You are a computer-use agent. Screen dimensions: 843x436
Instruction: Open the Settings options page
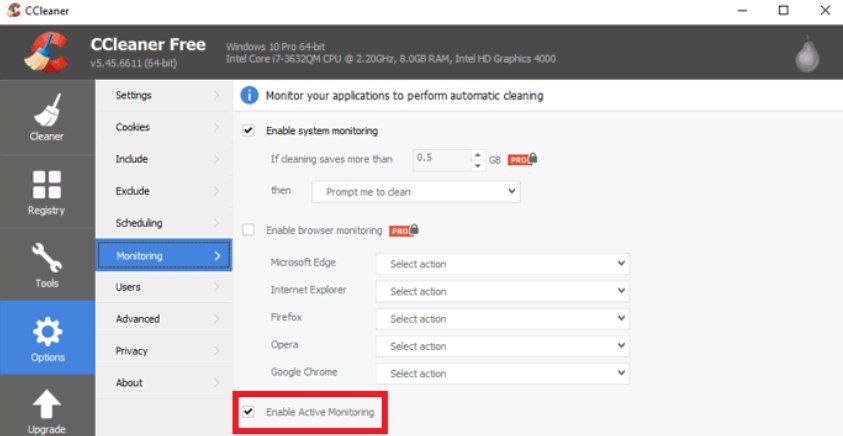[x=164, y=95]
